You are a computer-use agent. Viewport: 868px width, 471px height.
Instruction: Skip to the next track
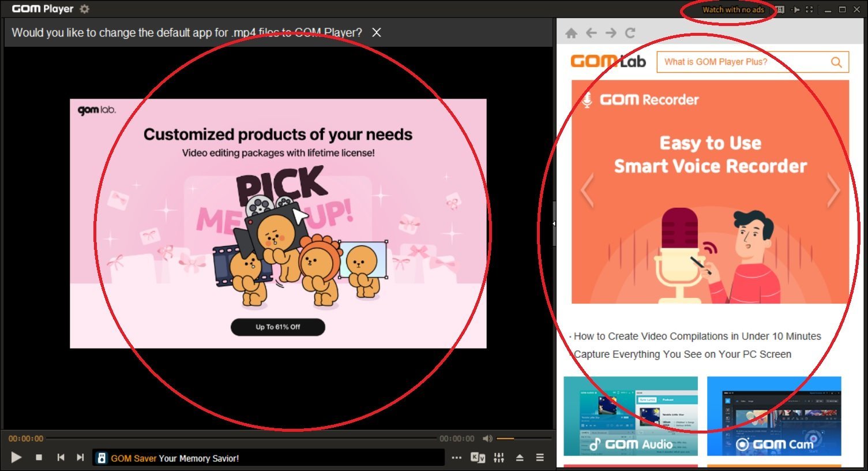point(80,458)
